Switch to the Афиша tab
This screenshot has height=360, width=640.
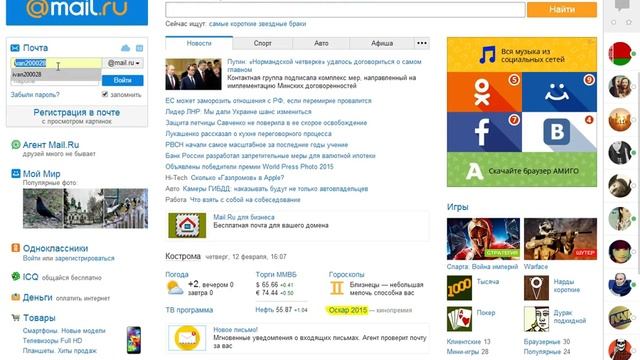click(x=382, y=43)
